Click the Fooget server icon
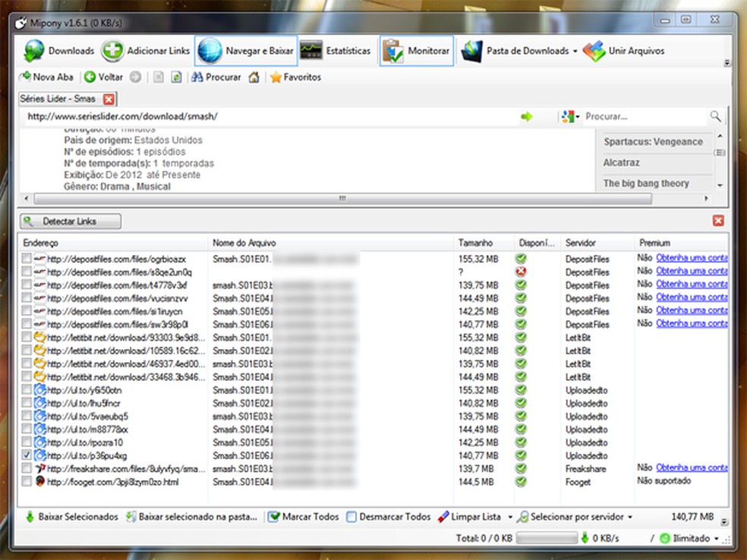This screenshot has height=560, width=747. [x=40, y=481]
